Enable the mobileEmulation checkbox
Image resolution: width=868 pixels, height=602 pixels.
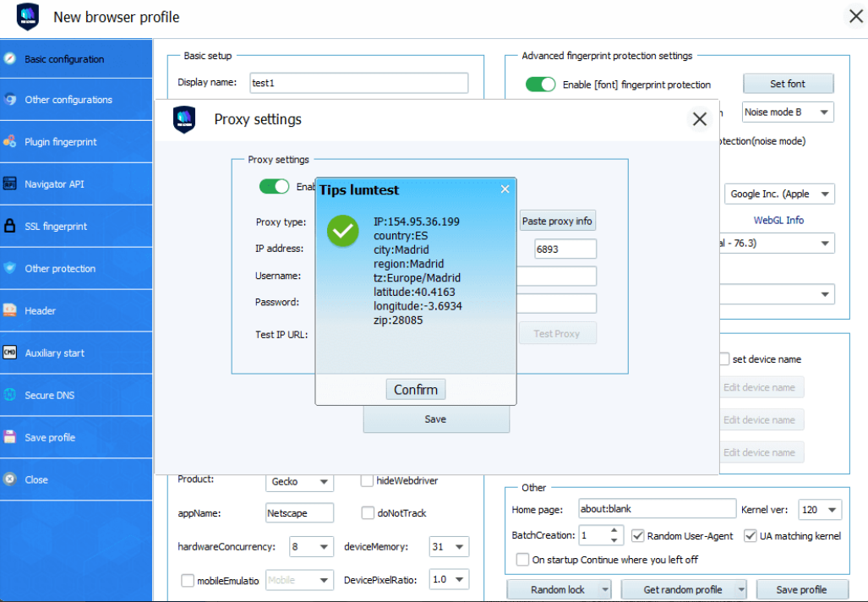tap(188, 580)
